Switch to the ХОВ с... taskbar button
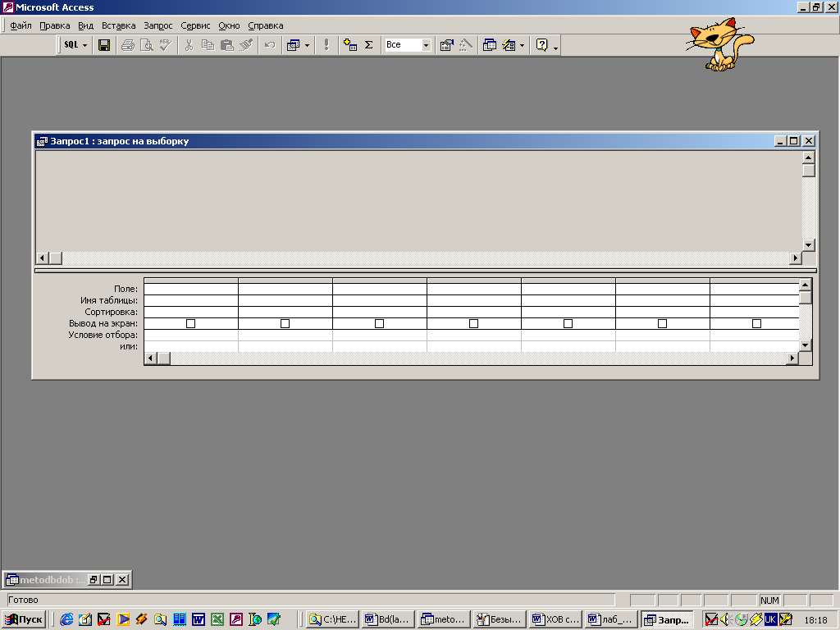Image resolution: width=840 pixels, height=630 pixels. pos(556,619)
